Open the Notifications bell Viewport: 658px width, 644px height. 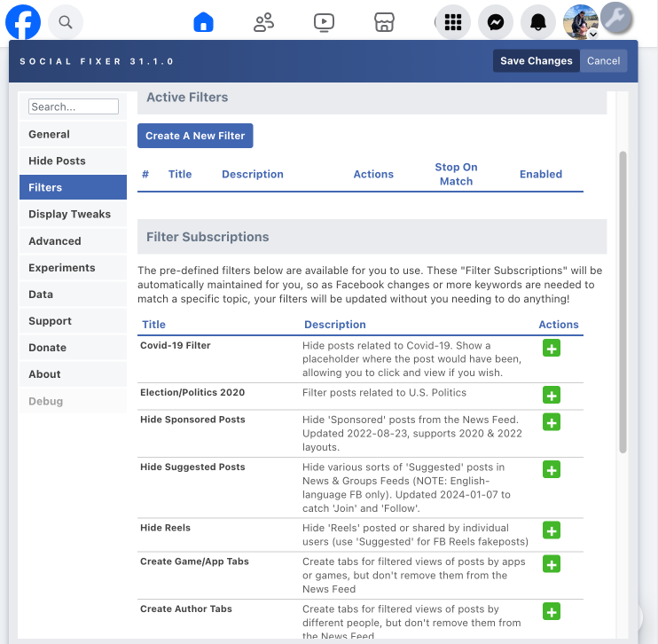[538, 22]
